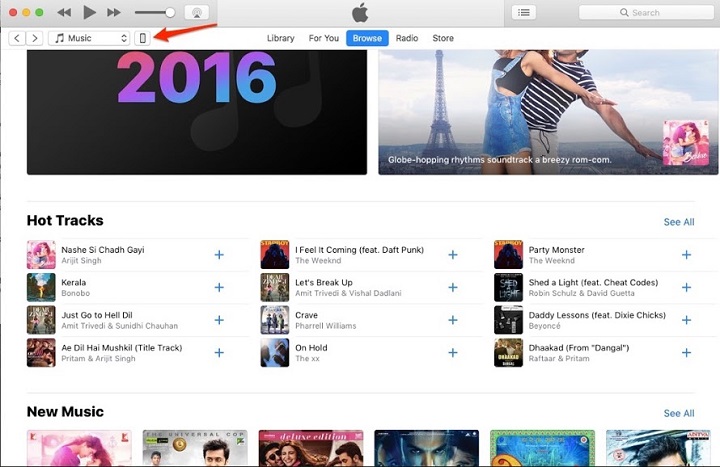The height and width of the screenshot is (467, 720).
Task: Click the Raftaar & Pritam artist name
Action: pos(559,359)
